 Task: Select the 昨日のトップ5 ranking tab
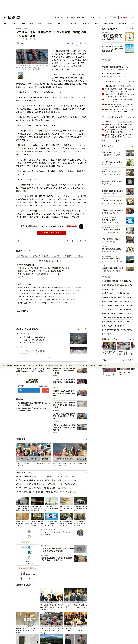pyautogui.click(x=126, y=86)
